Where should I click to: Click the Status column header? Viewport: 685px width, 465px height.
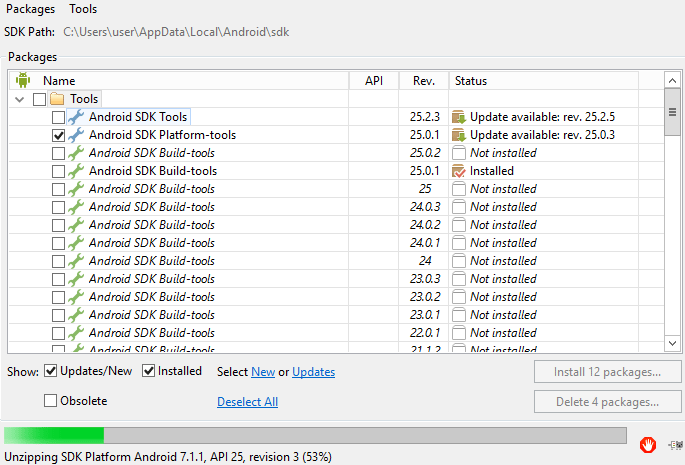click(543, 81)
